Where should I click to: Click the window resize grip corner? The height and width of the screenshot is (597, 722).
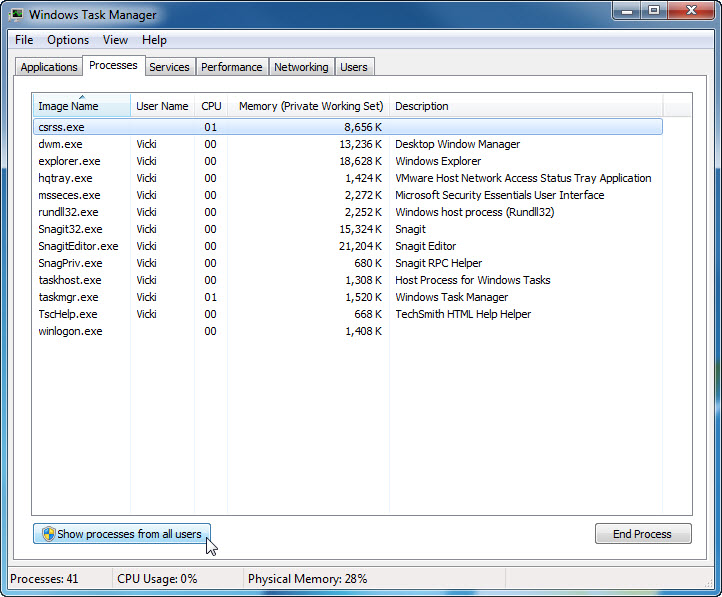coord(708,582)
